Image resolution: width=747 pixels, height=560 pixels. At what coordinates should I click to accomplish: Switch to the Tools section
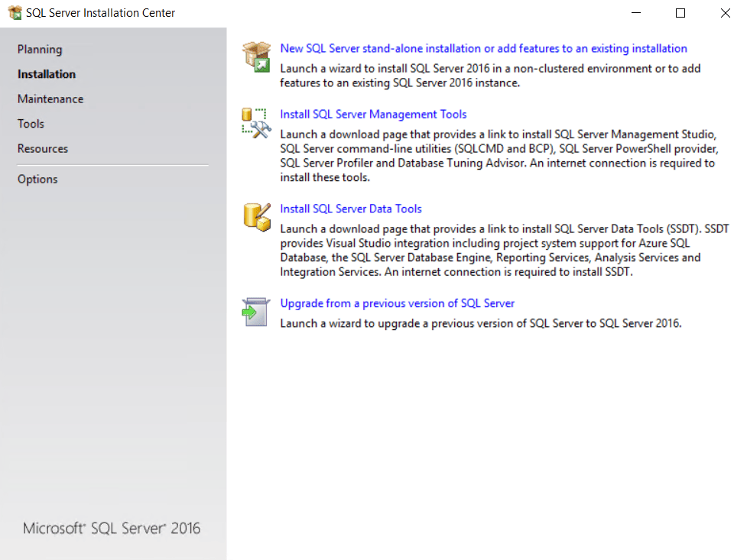tap(31, 123)
